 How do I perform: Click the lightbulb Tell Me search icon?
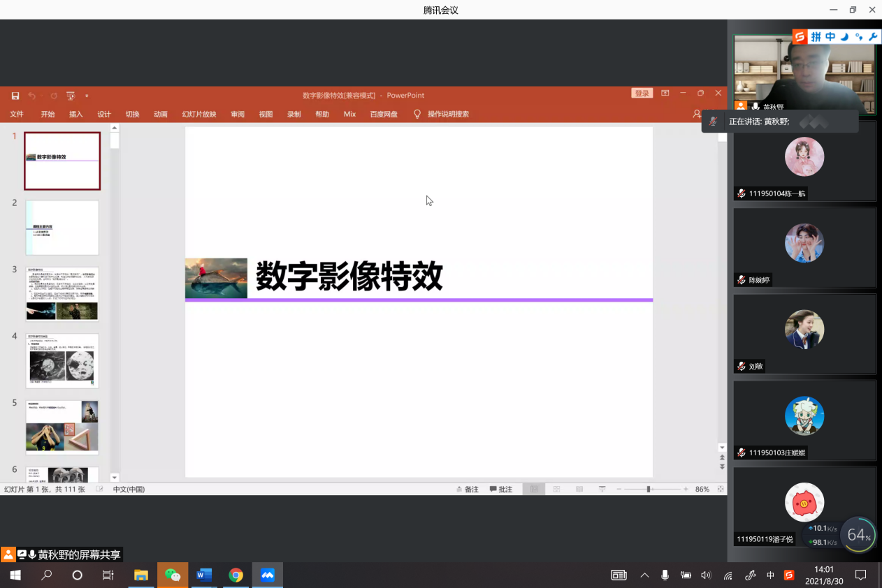(x=417, y=114)
